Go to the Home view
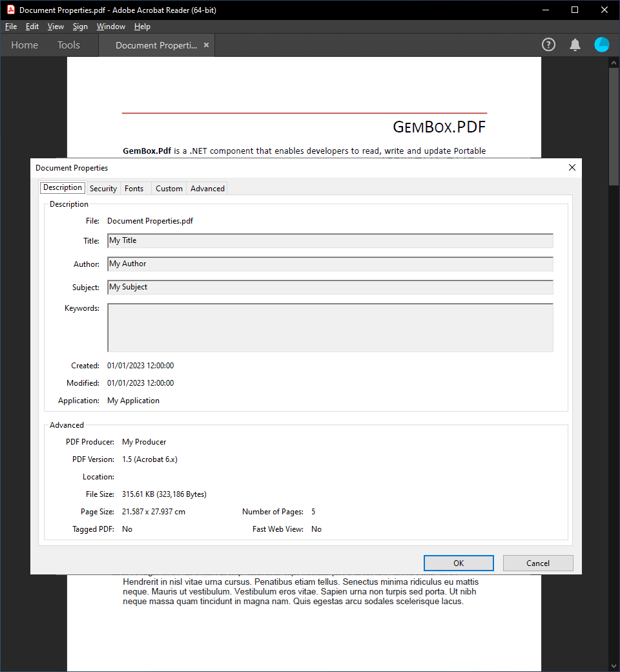The width and height of the screenshot is (620, 672). coord(25,45)
